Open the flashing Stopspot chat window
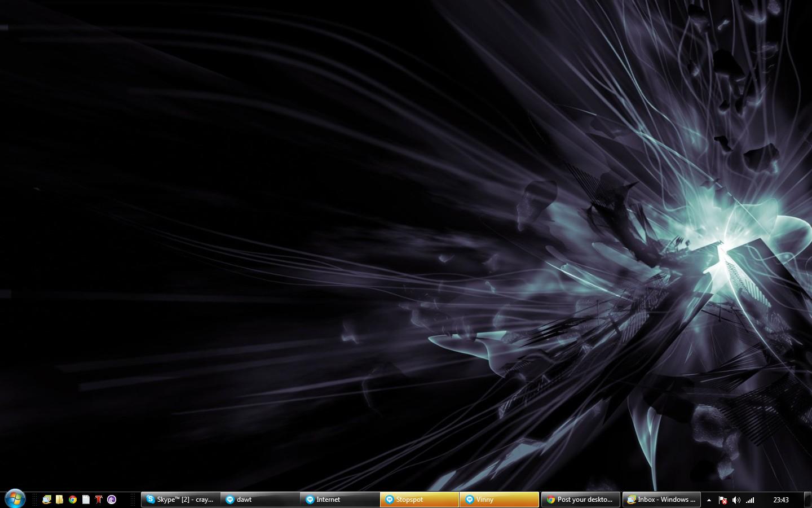This screenshot has height=508, width=812. click(x=420, y=500)
